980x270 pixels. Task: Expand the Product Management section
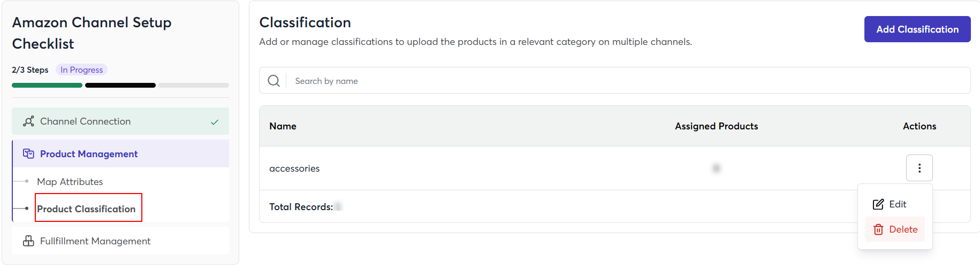point(89,154)
